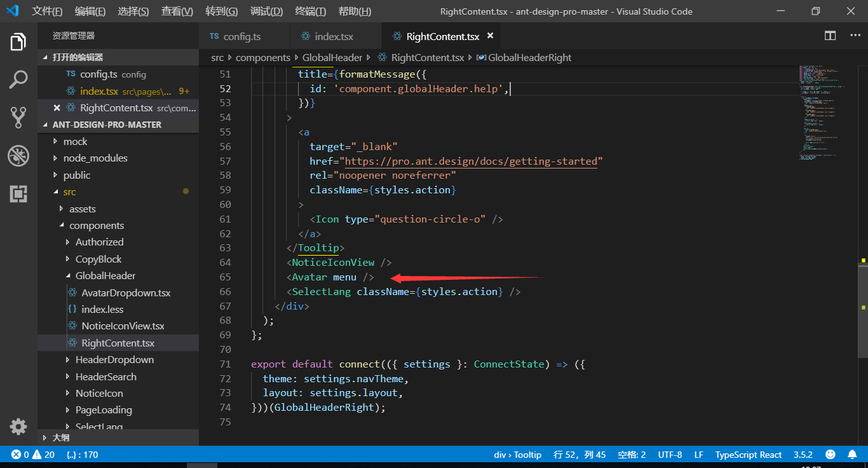868x468 pixels.
Task: Change the UTF-8 encoding in status bar
Action: point(670,455)
